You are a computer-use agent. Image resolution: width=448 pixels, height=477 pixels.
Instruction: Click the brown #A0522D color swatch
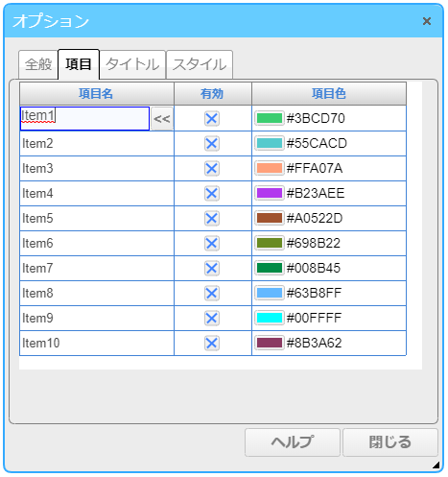(270, 218)
